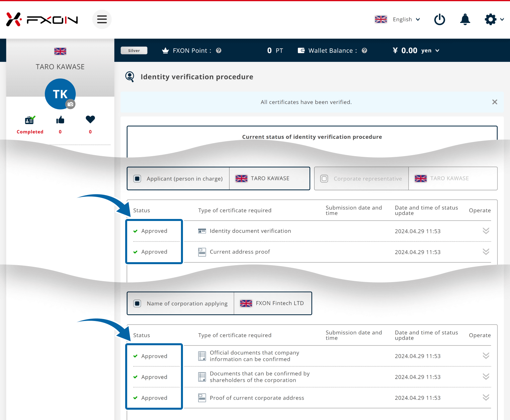Click the shareholders documents icon
This screenshot has width=510, height=420.
[x=202, y=377]
